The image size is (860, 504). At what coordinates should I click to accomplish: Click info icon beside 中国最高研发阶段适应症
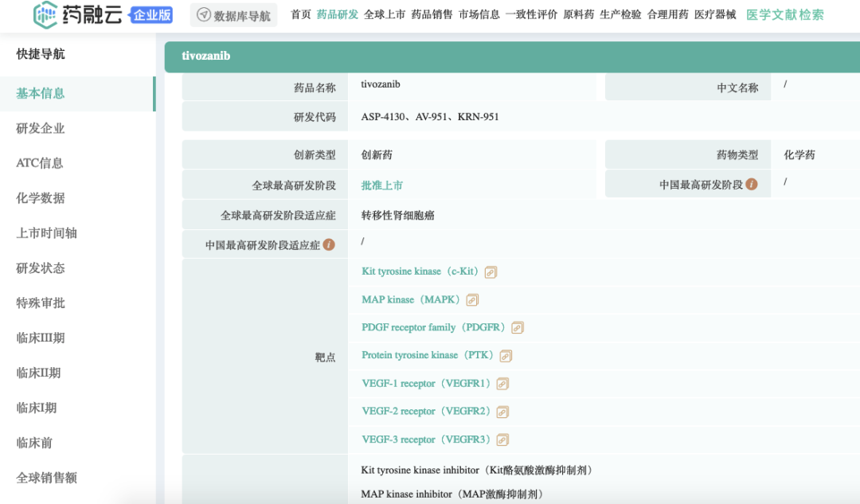(x=329, y=244)
